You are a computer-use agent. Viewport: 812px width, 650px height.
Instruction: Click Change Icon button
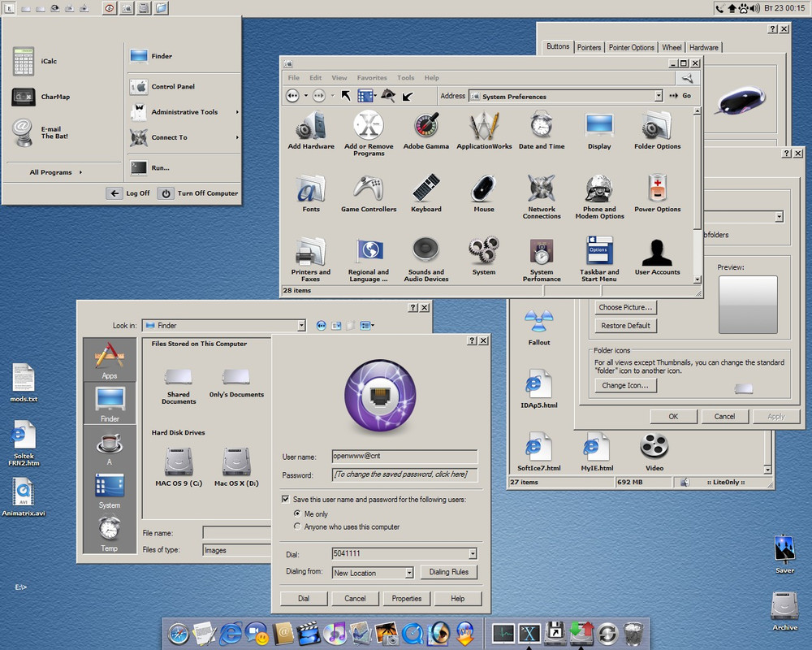tap(625, 385)
